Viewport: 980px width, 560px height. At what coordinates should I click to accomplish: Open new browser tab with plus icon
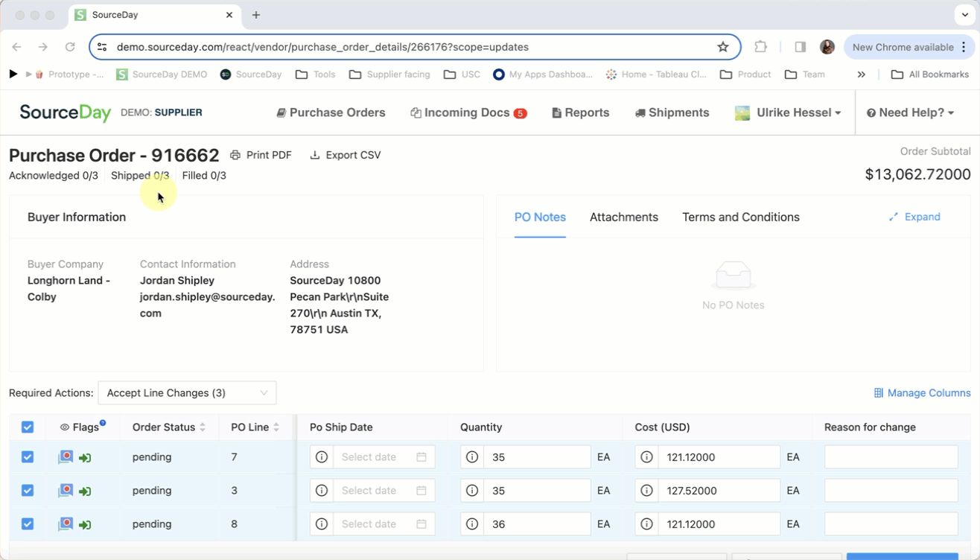(x=256, y=15)
